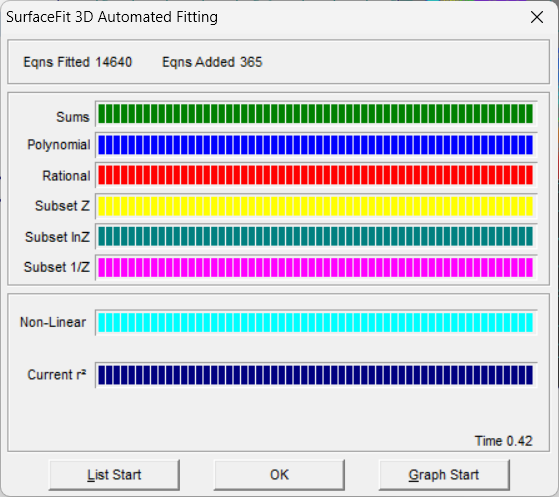
Task: Click the magenta Subset 1/Z progress bar
Action: (316, 267)
